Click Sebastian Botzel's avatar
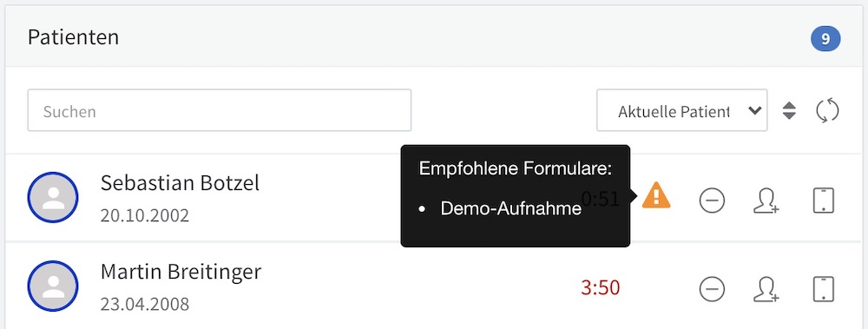The width and height of the screenshot is (868, 329). click(53, 198)
